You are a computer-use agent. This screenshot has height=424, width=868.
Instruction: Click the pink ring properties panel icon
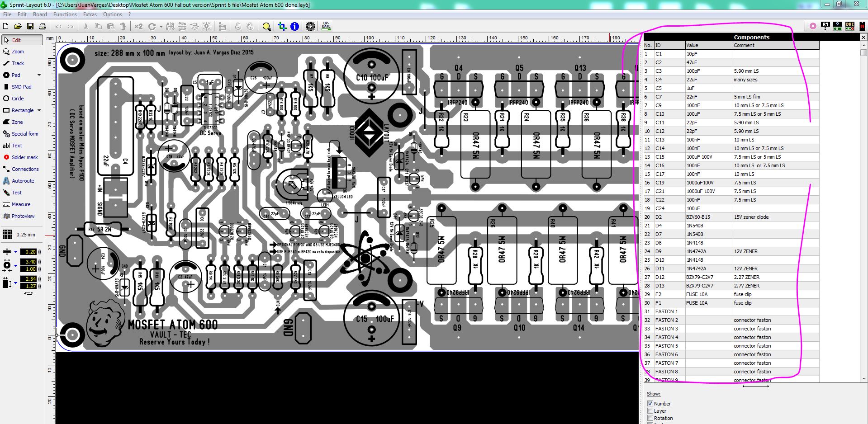(813, 26)
